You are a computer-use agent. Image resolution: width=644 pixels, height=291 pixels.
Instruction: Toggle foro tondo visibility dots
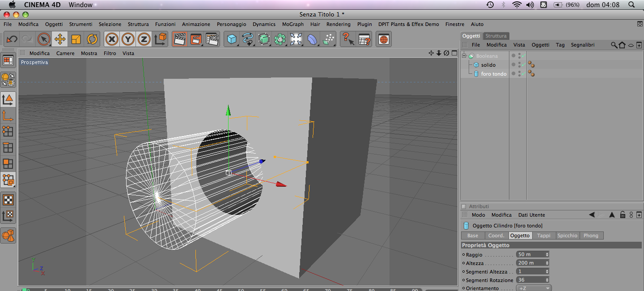[519, 74]
